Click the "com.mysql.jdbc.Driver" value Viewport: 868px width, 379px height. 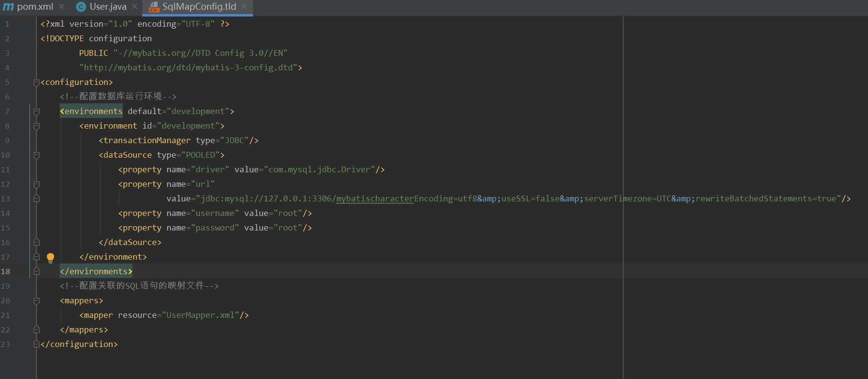coord(319,169)
